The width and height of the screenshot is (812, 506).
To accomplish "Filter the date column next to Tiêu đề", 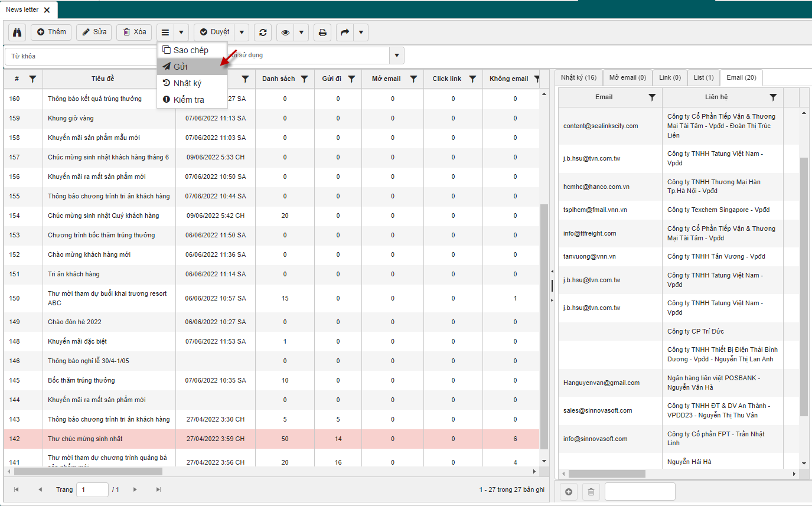I will coord(245,79).
